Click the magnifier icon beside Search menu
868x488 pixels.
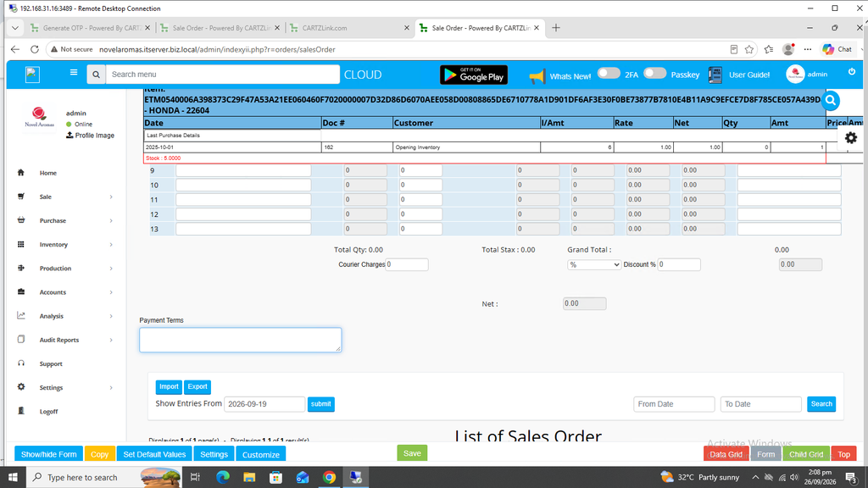click(x=97, y=75)
